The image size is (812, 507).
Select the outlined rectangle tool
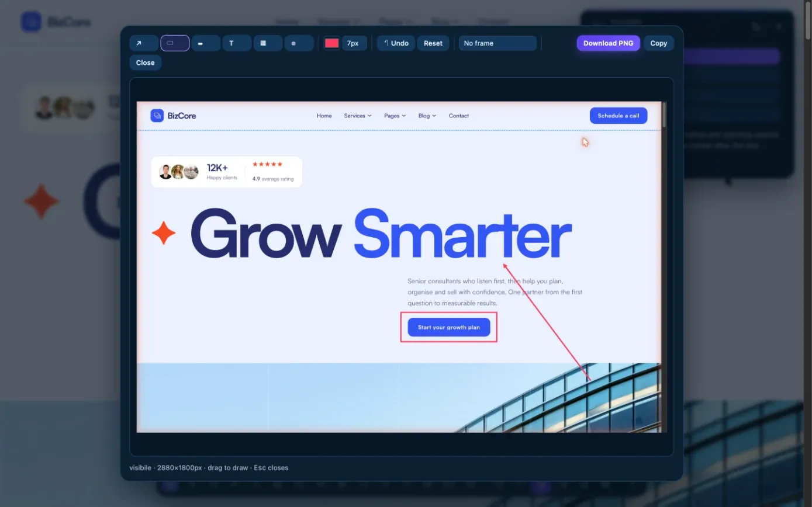click(x=175, y=43)
